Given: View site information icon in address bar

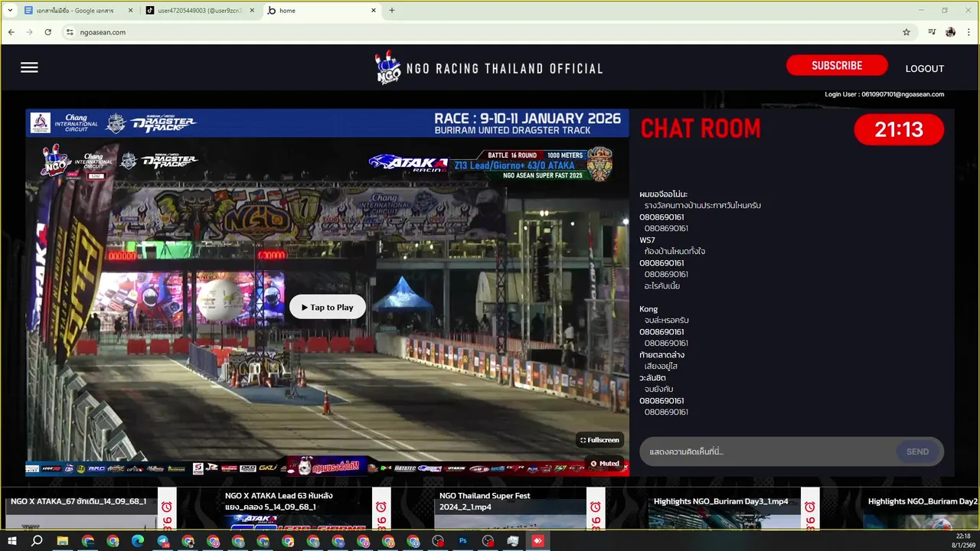Looking at the screenshot, I should click(70, 32).
